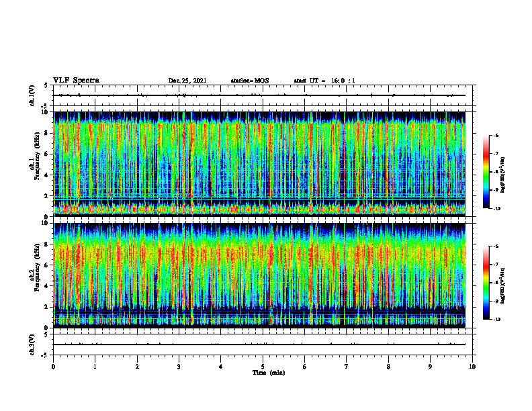Click the "Time (min)" axis title

(269, 373)
